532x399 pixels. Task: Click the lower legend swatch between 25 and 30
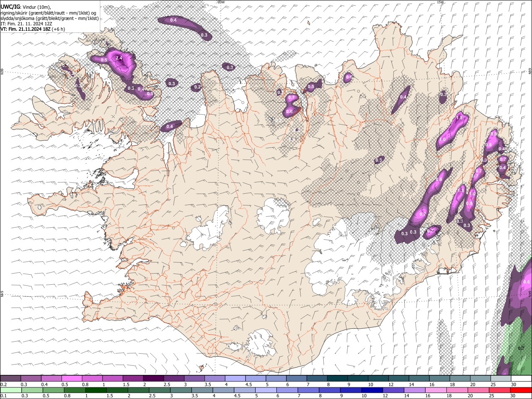(x=500, y=390)
